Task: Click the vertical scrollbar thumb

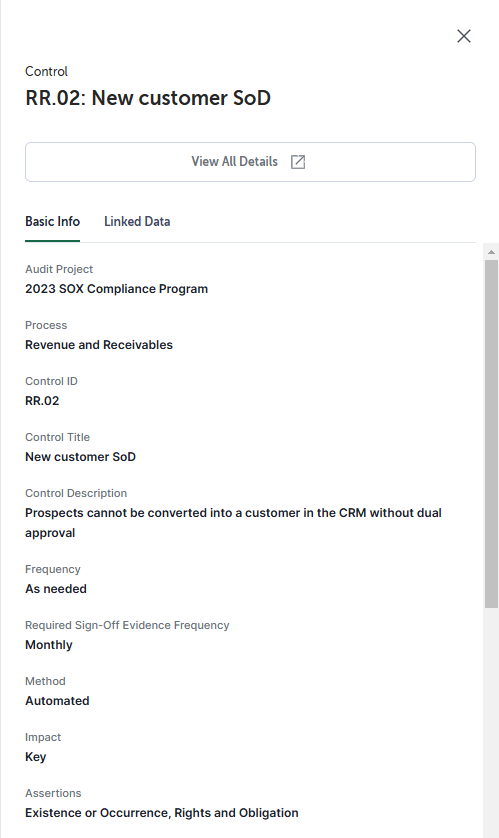Action: (x=491, y=434)
